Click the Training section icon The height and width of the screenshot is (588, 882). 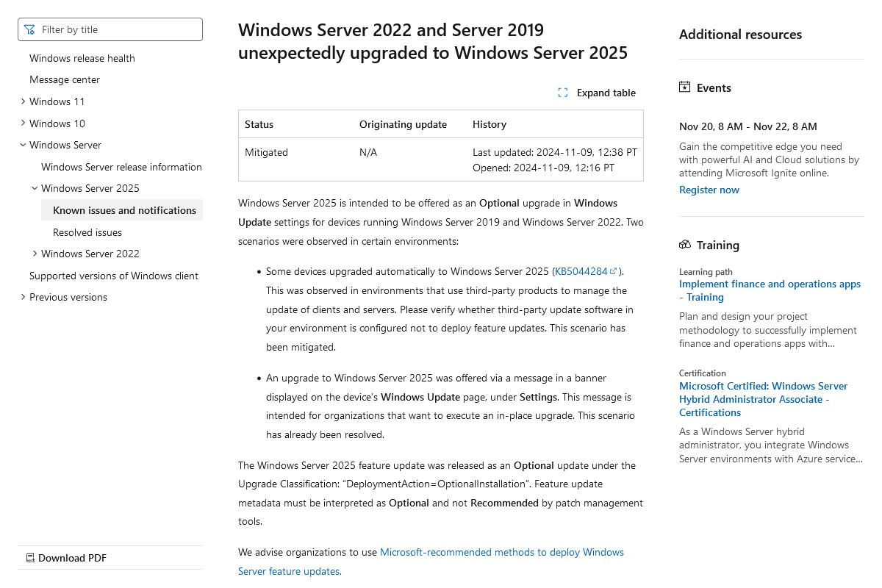(x=685, y=244)
